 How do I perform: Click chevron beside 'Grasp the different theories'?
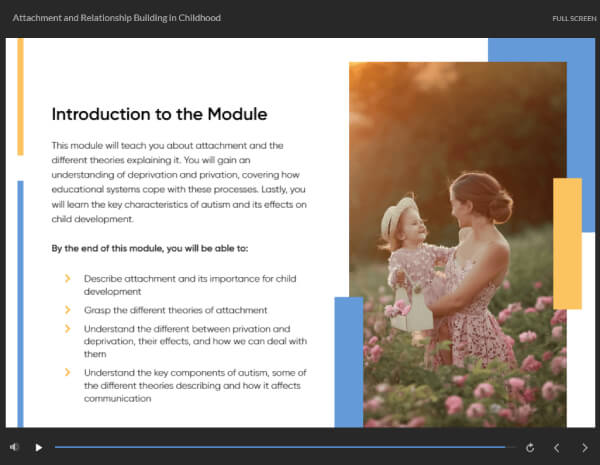[67, 310]
